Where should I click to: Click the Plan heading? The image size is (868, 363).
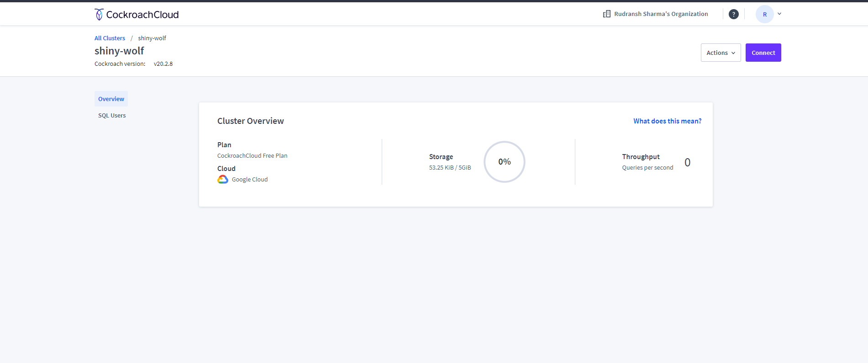[x=224, y=145]
